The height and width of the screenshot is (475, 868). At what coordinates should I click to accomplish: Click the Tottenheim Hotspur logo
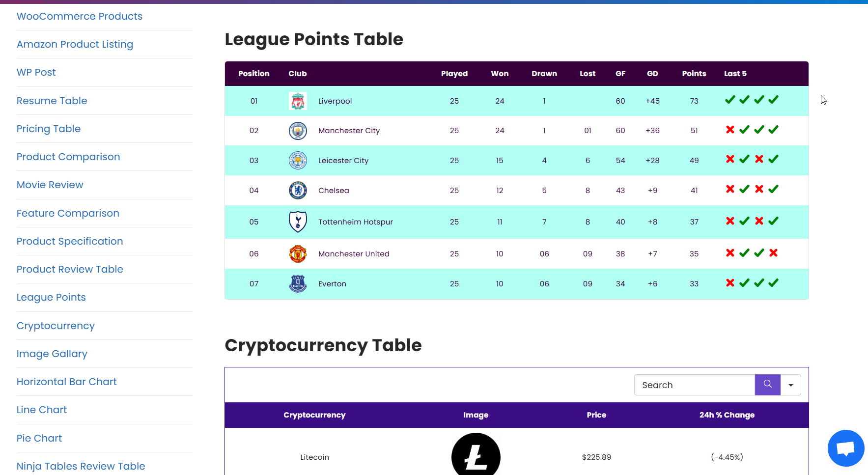coord(298,222)
